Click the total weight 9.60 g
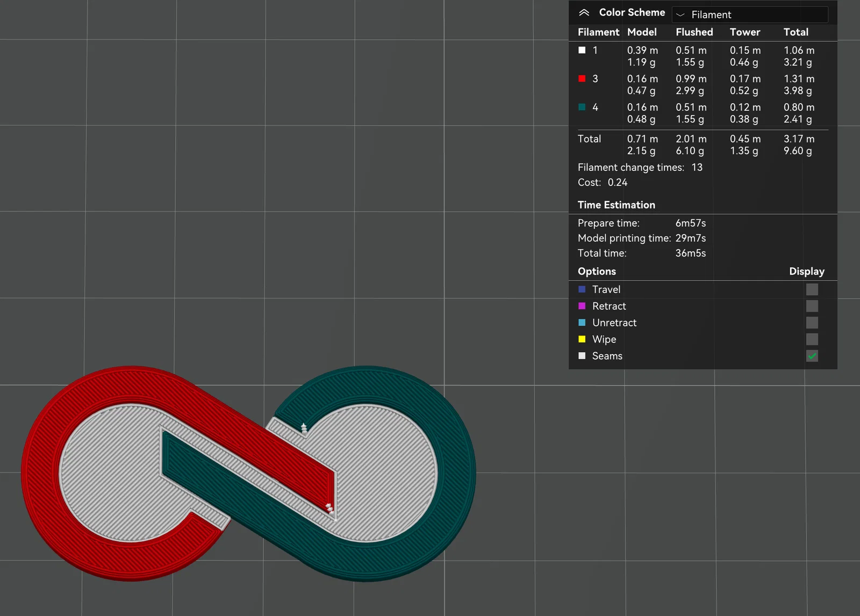 [798, 151]
